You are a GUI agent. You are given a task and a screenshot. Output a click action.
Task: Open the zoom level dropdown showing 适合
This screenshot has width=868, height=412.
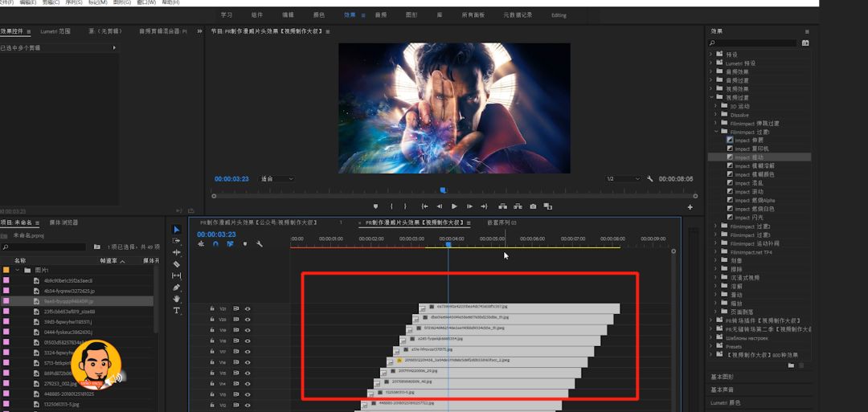click(277, 179)
